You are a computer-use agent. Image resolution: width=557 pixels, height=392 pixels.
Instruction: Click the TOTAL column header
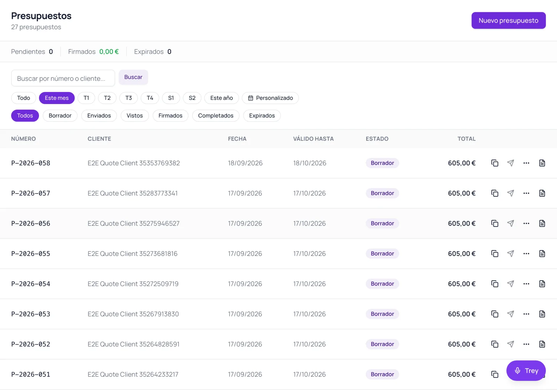tap(466, 139)
